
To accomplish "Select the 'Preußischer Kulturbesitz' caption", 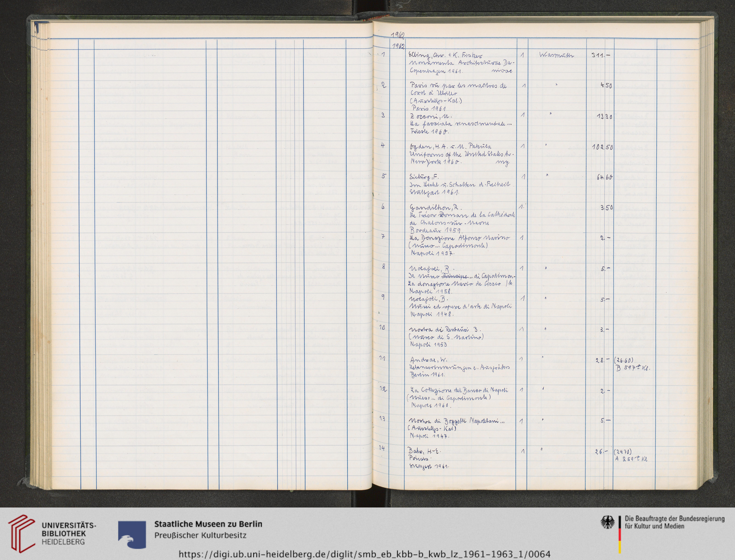I will click(200, 535).
